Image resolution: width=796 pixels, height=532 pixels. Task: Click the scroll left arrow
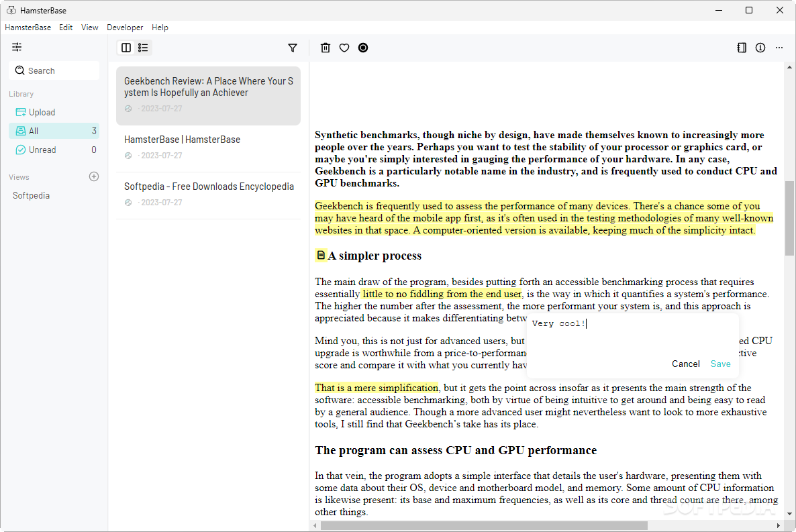[315, 525]
